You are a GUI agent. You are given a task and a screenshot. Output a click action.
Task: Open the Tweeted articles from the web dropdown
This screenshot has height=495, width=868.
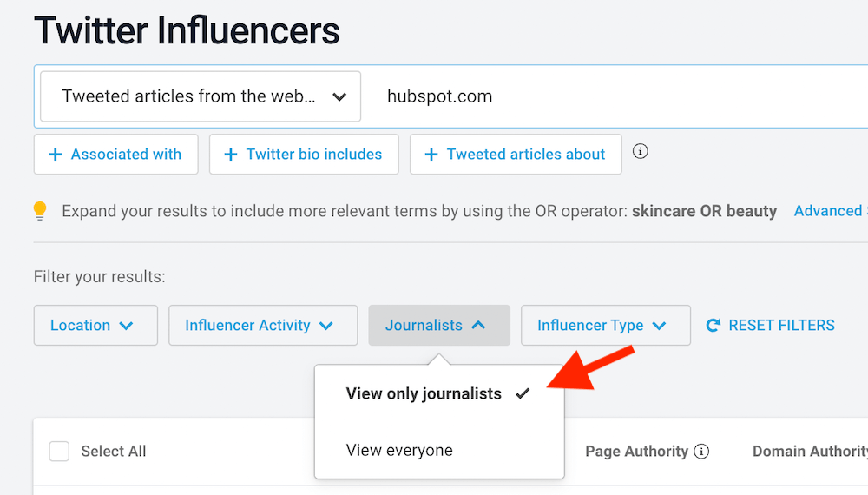(x=201, y=96)
